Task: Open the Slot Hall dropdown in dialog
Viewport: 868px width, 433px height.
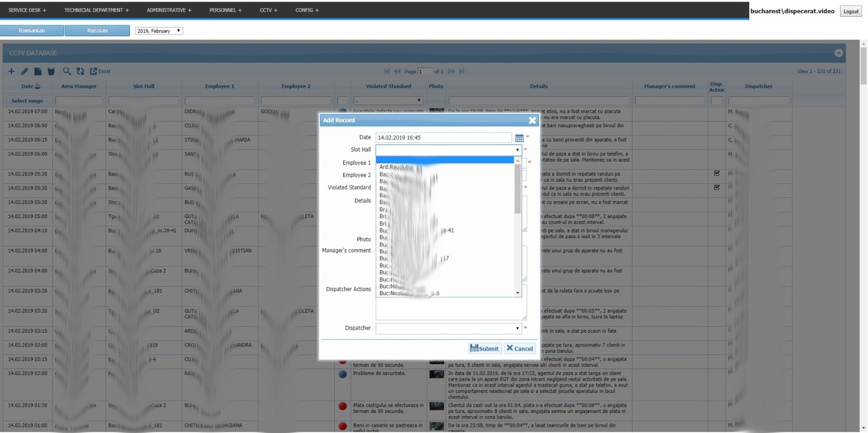Action: [x=448, y=150]
